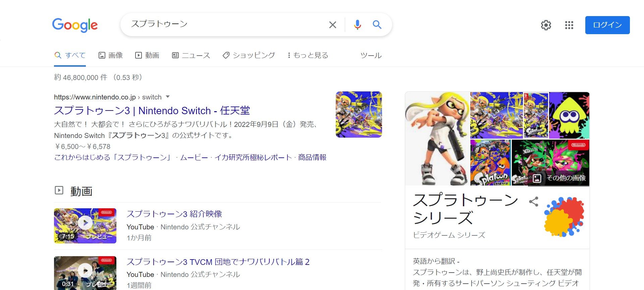Expand もっと見る menu

pyautogui.click(x=308, y=55)
